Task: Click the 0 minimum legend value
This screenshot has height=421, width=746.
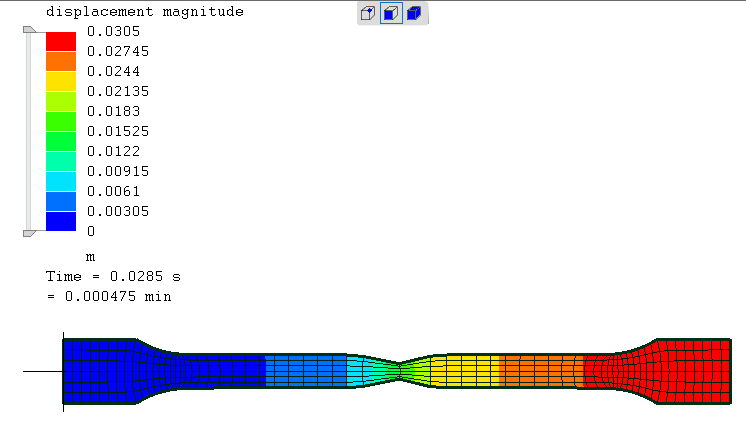Action: pyautogui.click(x=91, y=231)
